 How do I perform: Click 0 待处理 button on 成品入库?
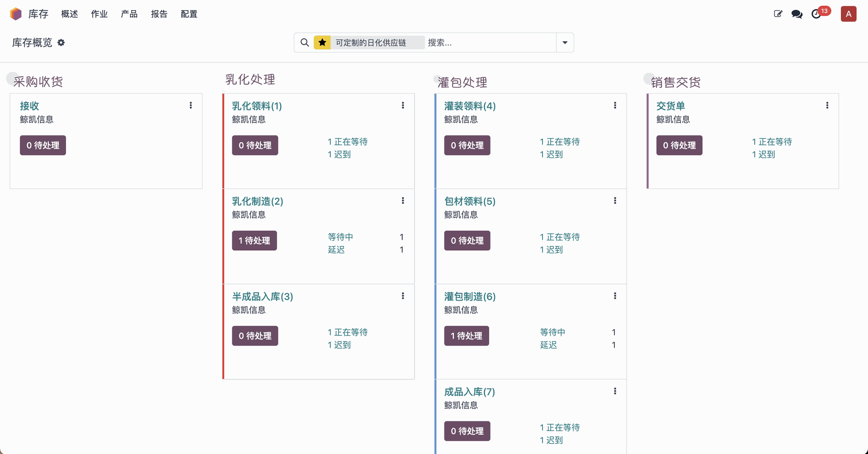[467, 431]
